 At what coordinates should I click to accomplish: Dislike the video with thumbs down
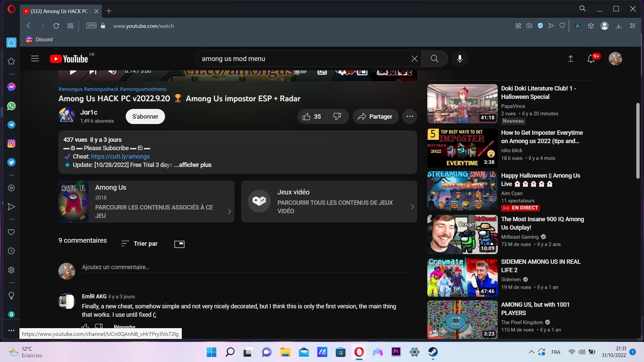(x=337, y=117)
